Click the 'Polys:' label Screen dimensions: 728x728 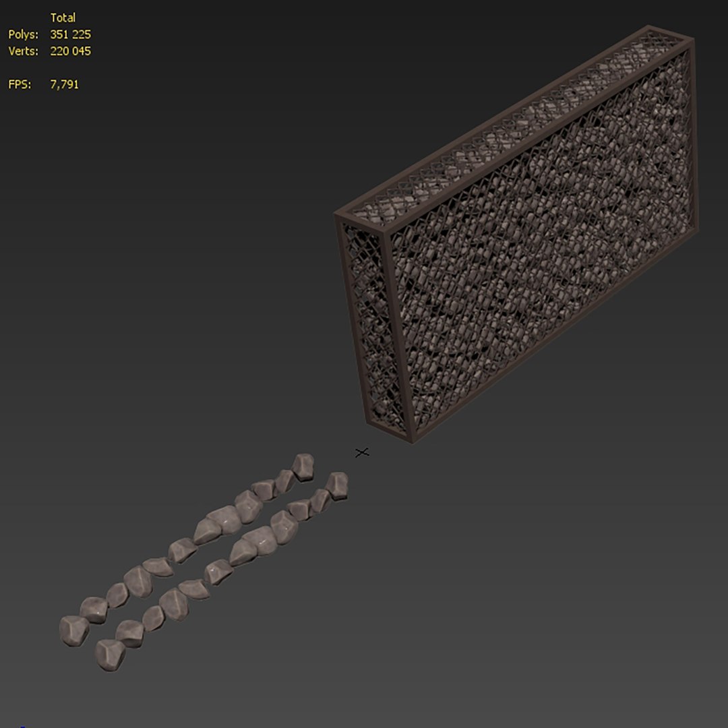[23, 34]
